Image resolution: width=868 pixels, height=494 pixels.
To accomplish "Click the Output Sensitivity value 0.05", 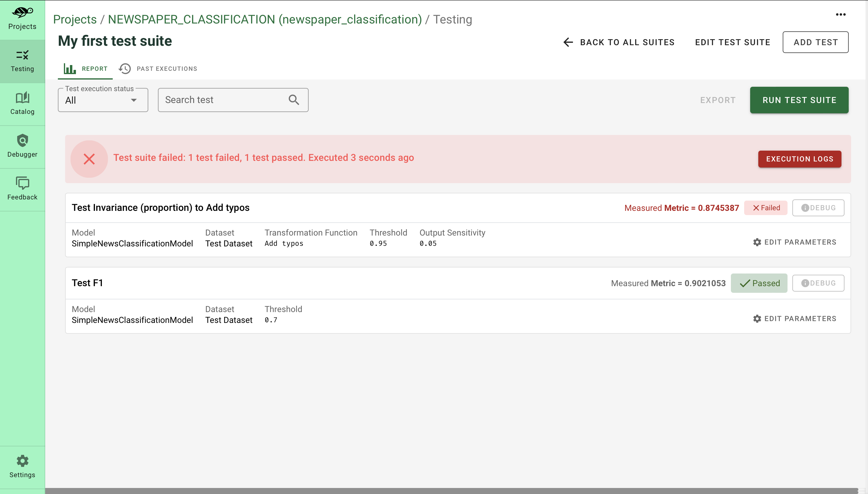I will coord(428,243).
